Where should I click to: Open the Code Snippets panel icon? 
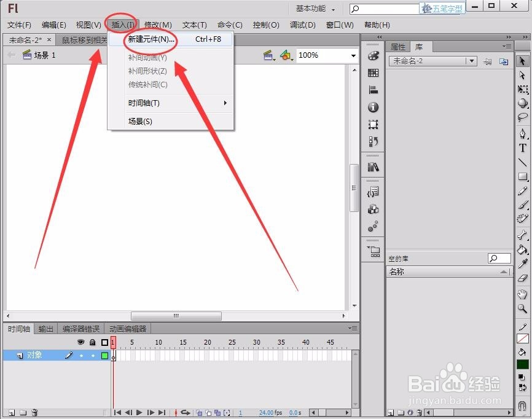coord(374,192)
